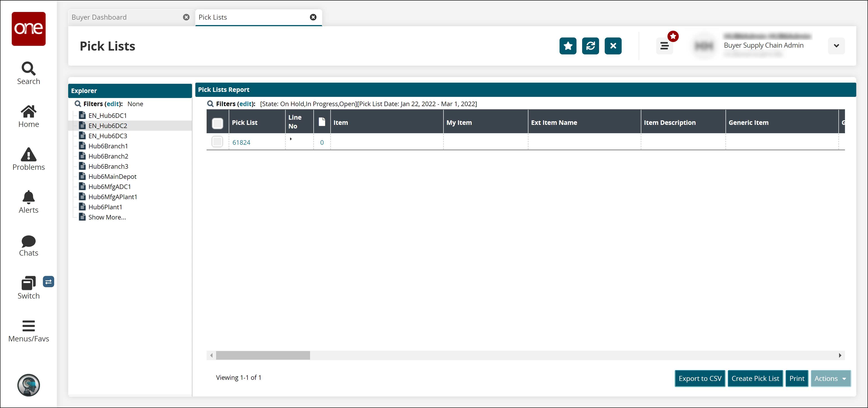Image resolution: width=868 pixels, height=408 pixels.
Task: Check the select-all checkbox in table header
Action: click(217, 123)
